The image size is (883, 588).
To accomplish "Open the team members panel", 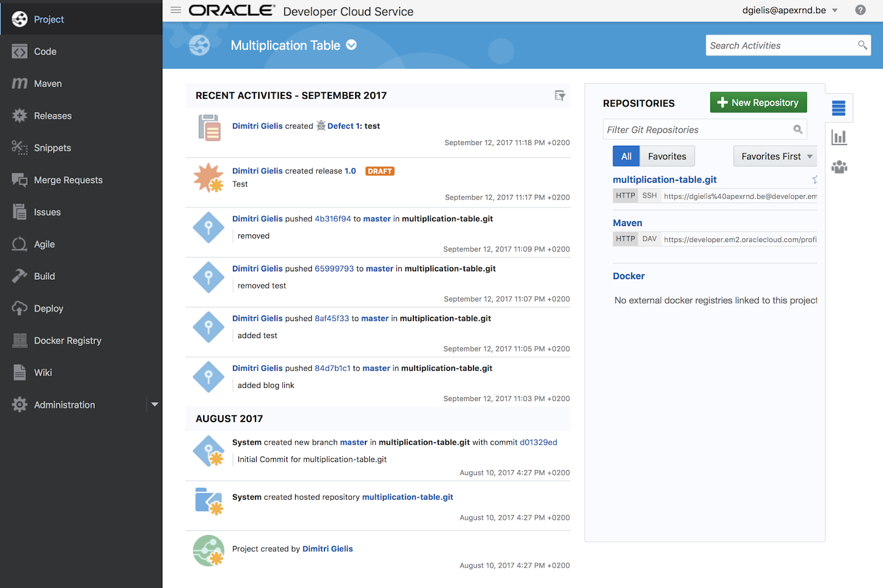I will point(839,167).
